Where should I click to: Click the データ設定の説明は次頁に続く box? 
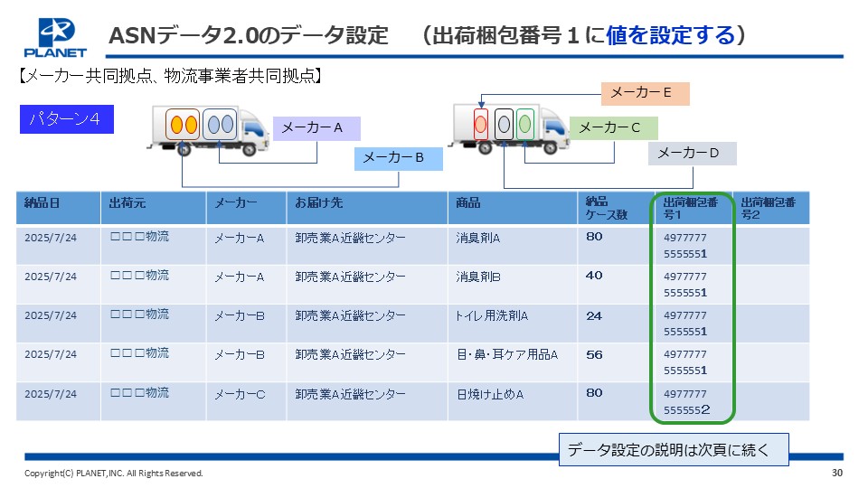673,449
